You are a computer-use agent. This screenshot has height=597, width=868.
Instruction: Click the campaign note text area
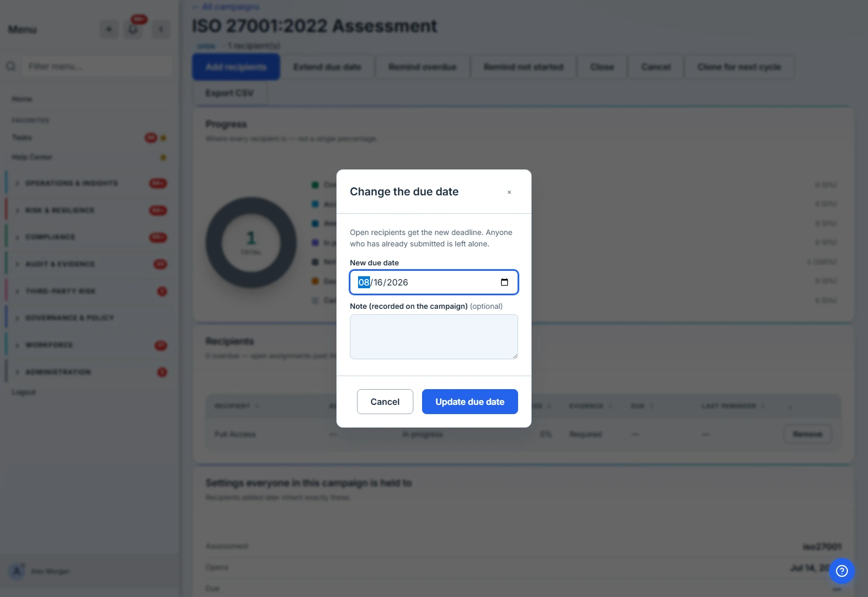434,336
